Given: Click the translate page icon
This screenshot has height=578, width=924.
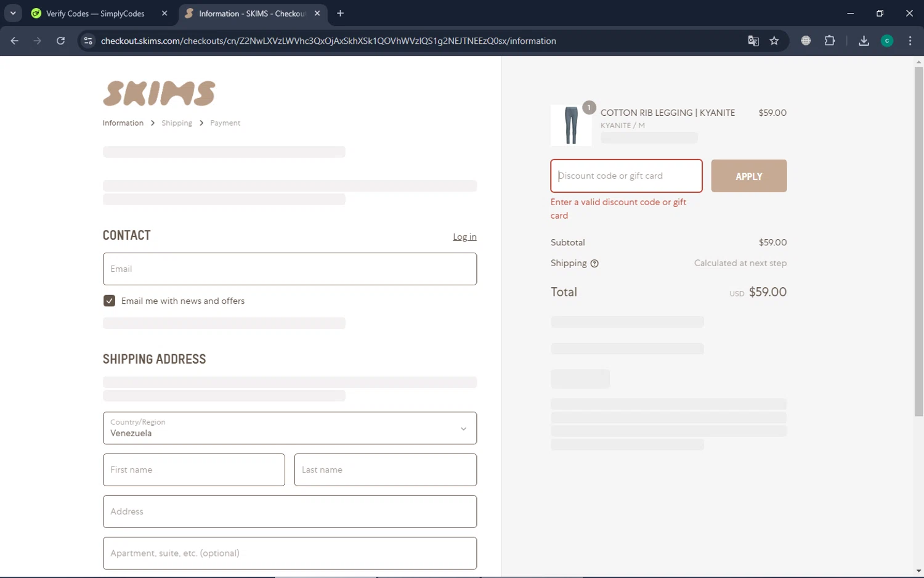Looking at the screenshot, I should pyautogui.click(x=753, y=41).
